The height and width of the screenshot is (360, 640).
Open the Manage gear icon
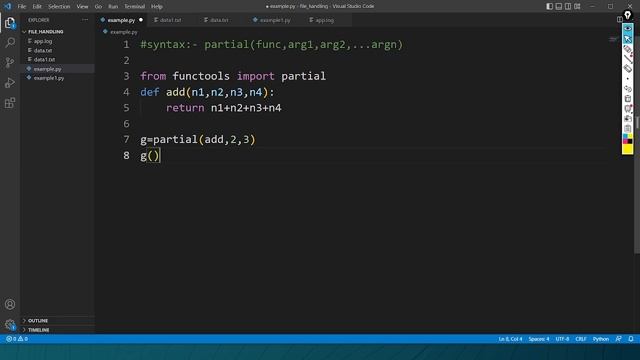tap(10, 324)
